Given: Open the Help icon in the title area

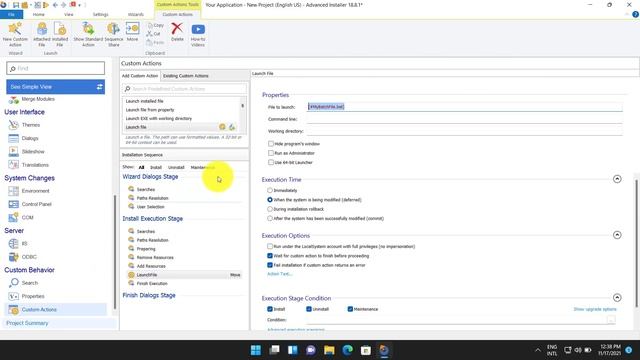Looking at the screenshot, I should 635,14.
